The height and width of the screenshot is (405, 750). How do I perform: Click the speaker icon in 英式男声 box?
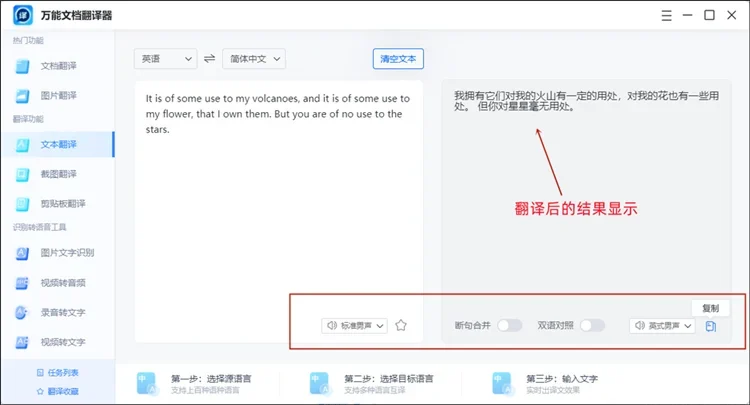pyautogui.click(x=640, y=326)
